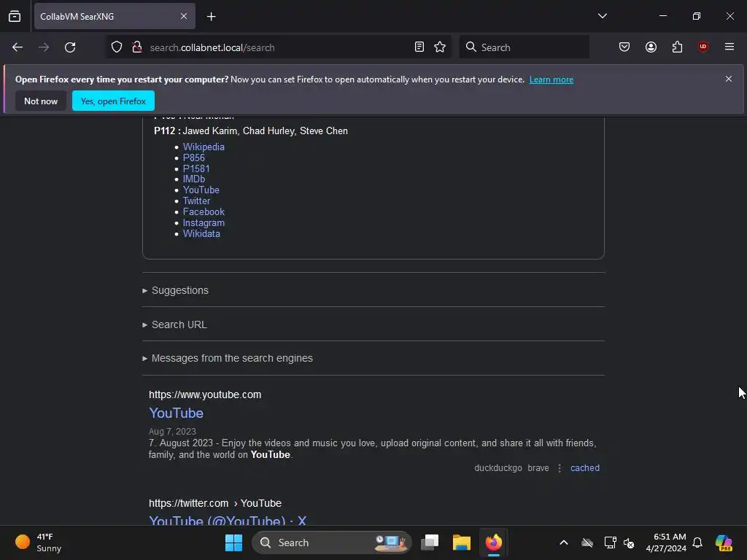Click the URL address bar
747x560 pixels.
pyautogui.click(x=279, y=47)
